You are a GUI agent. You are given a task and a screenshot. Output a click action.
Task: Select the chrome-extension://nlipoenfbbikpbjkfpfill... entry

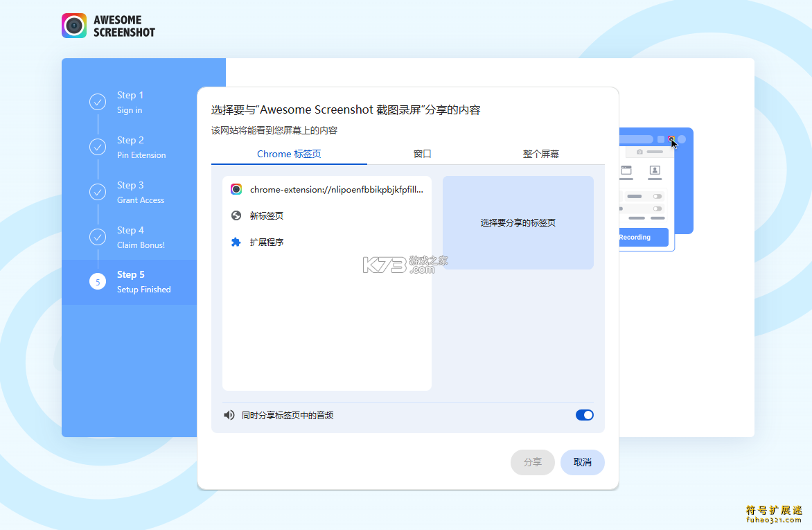(x=327, y=190)
